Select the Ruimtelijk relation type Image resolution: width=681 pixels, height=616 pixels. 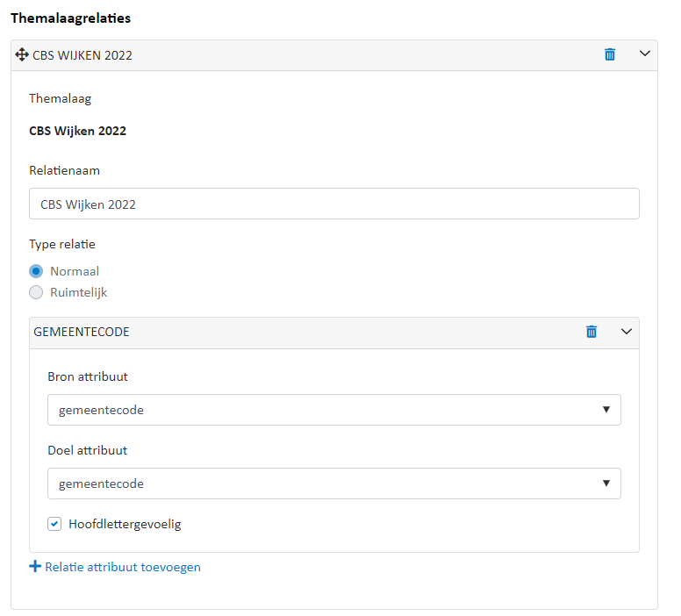(x=36, y=292)
